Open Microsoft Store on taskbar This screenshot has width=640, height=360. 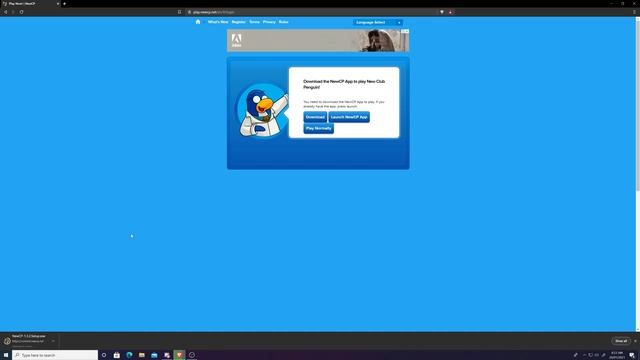coord(117,355)
